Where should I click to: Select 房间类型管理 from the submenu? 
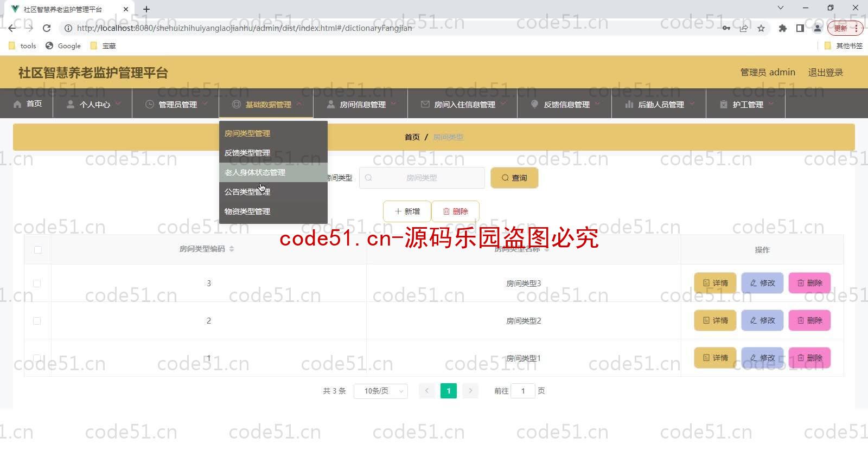click(273, 133)
